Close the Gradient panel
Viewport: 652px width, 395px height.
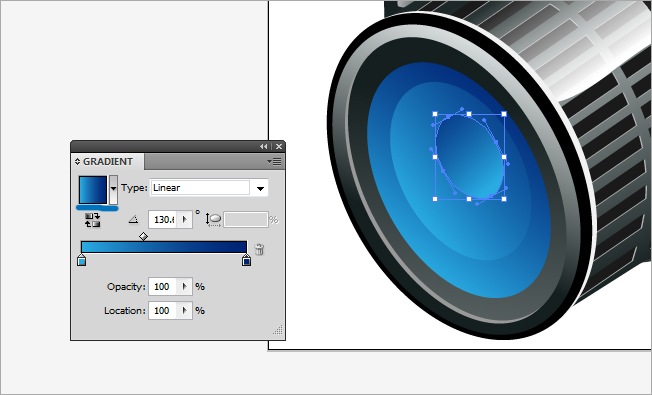point(279,146)
